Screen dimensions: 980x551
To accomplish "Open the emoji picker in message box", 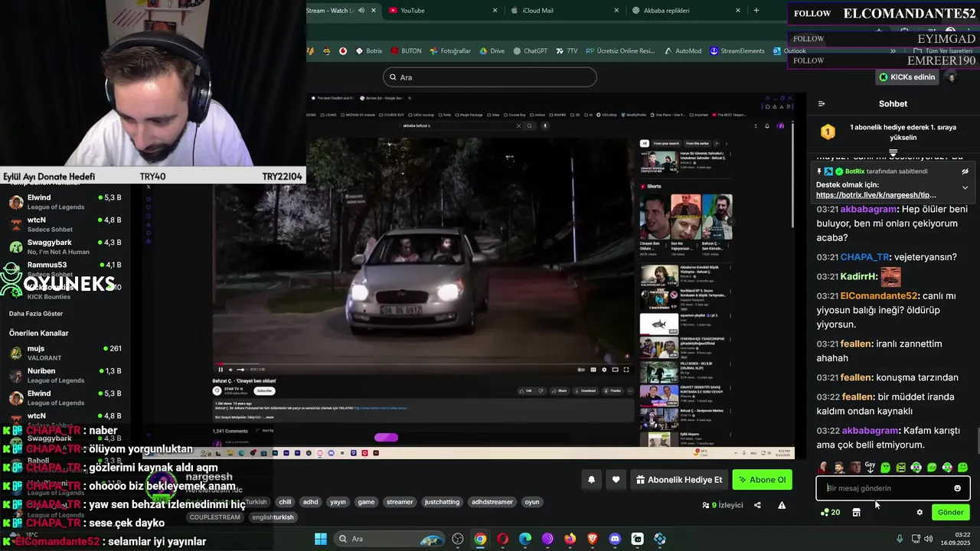I will tap(957, 488).
